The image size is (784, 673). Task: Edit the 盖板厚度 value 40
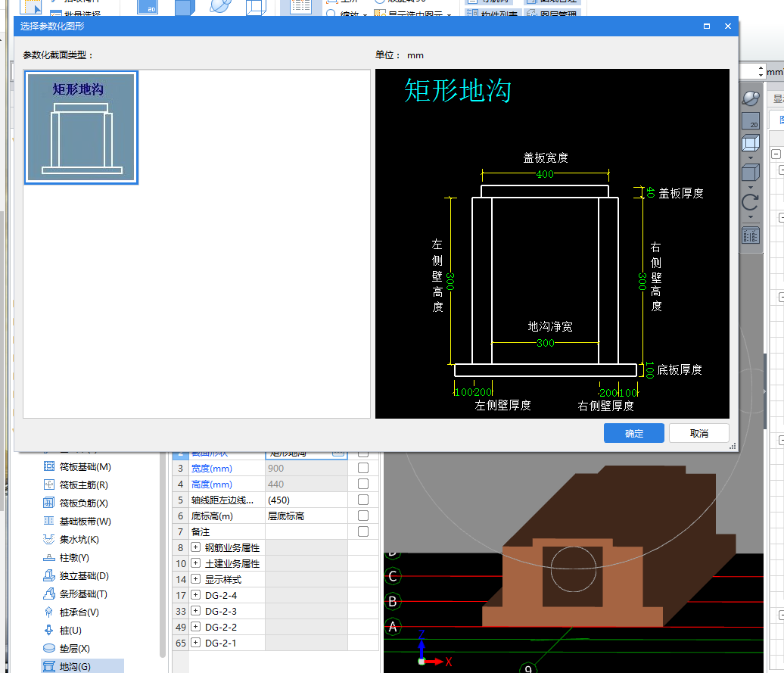[651, 192]
